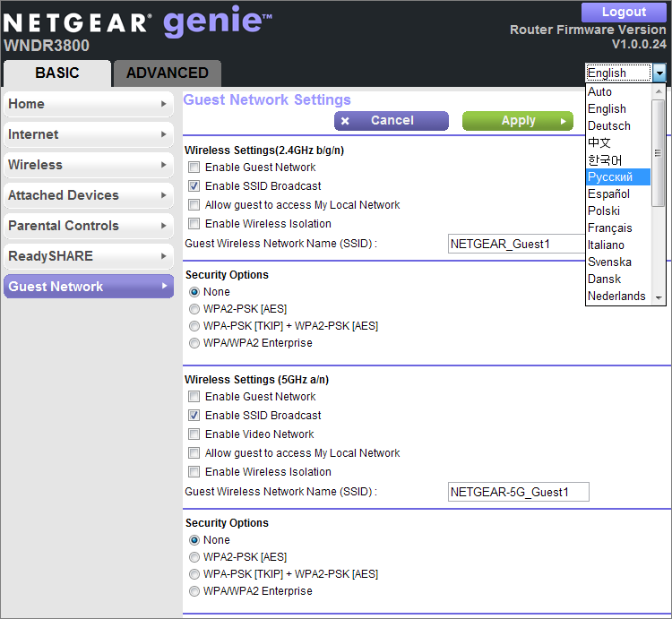Check Allow guest access to Local Network 5GHz
The image size is (672, 619).
(x=194, y=452)
